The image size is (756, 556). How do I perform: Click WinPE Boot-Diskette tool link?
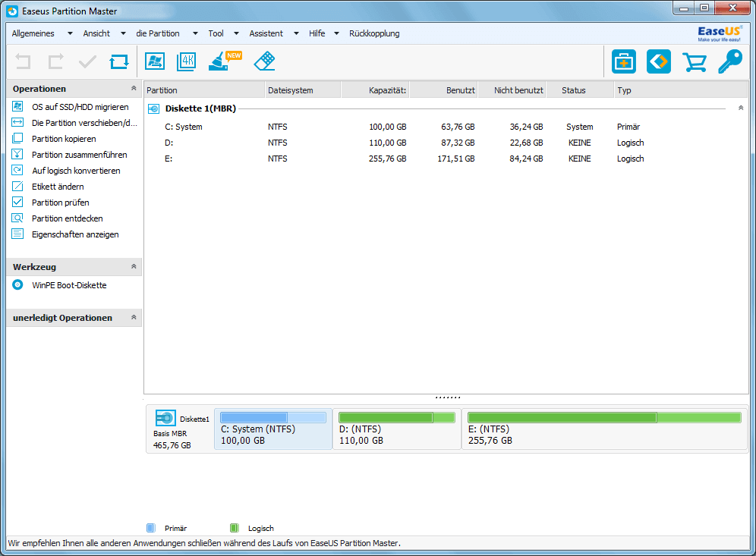coord(69,285)
